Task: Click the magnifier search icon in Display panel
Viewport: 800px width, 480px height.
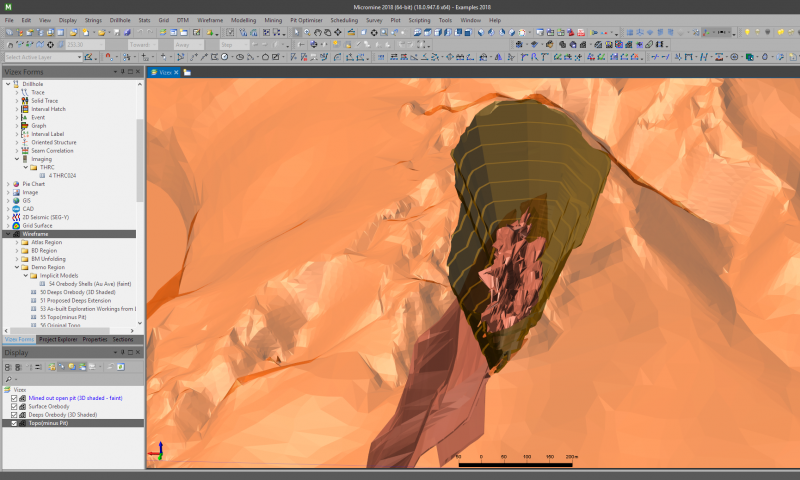Action: pyautogui.click(x=8, y=378)
